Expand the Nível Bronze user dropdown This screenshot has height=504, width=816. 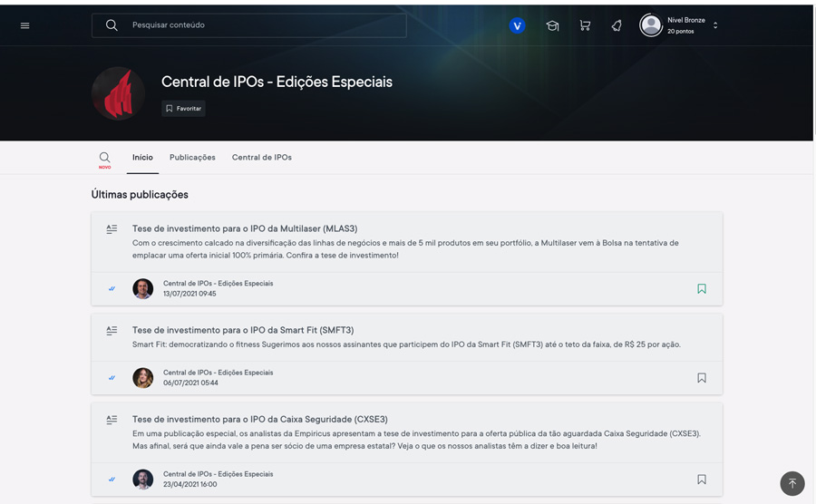715,25
